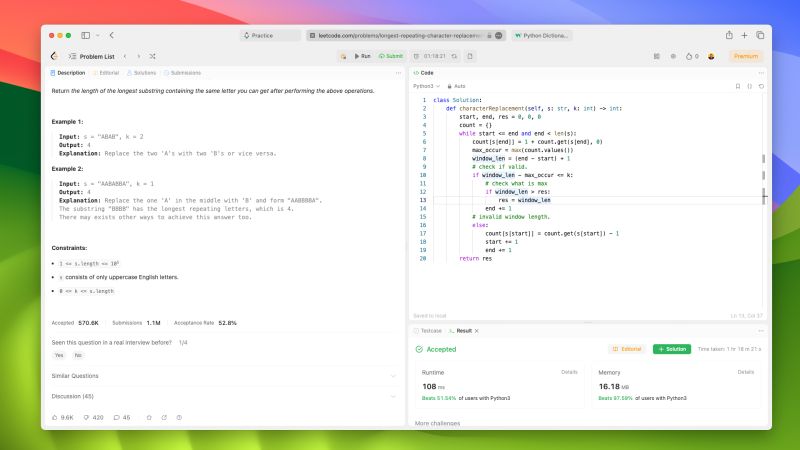Click the LeetCode logo icon
The image size is (800, 450).
click(x=54, y=56)
